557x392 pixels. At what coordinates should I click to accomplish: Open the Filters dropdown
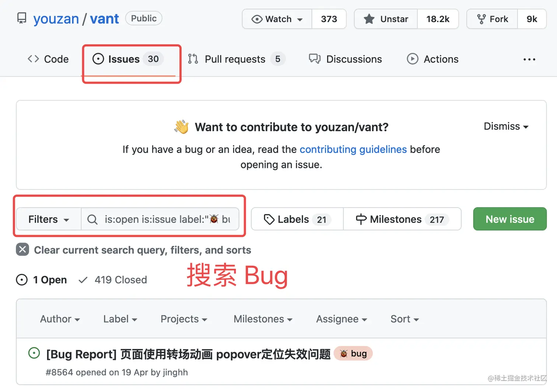point(48,219)
